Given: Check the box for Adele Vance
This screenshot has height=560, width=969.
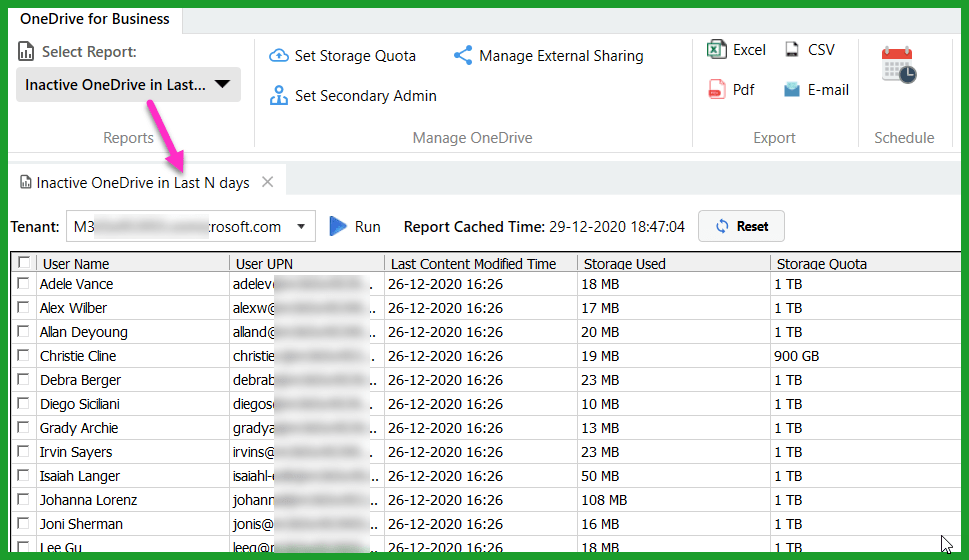Looking at the screenshot, I should (23, 283).
